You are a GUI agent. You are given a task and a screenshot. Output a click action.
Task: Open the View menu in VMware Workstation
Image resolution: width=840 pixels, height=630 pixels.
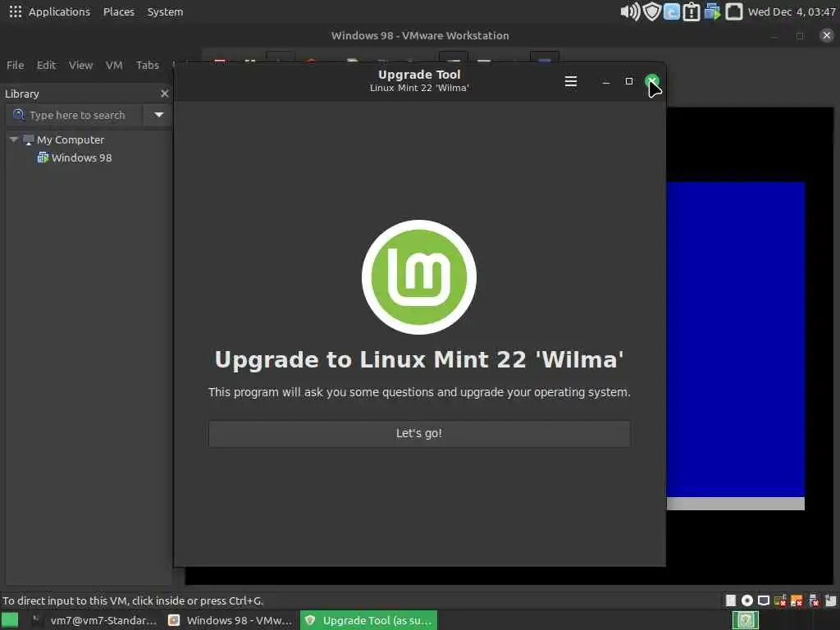point(80,66)
